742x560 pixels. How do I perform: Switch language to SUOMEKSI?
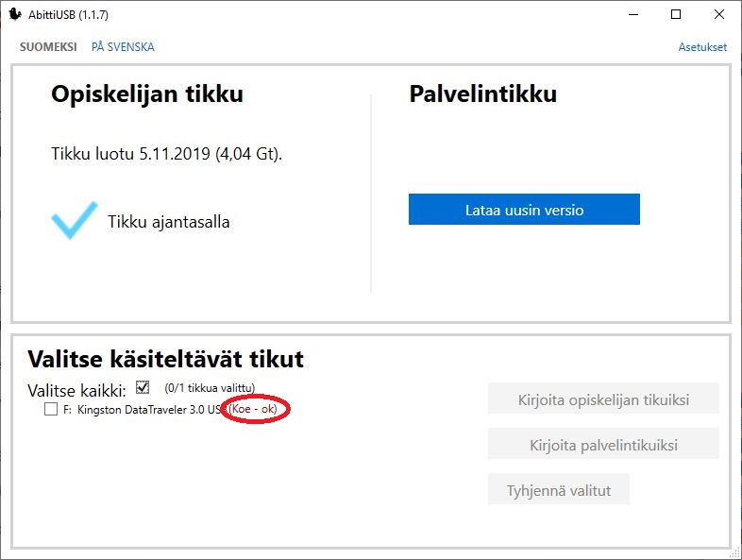point(48,47)
